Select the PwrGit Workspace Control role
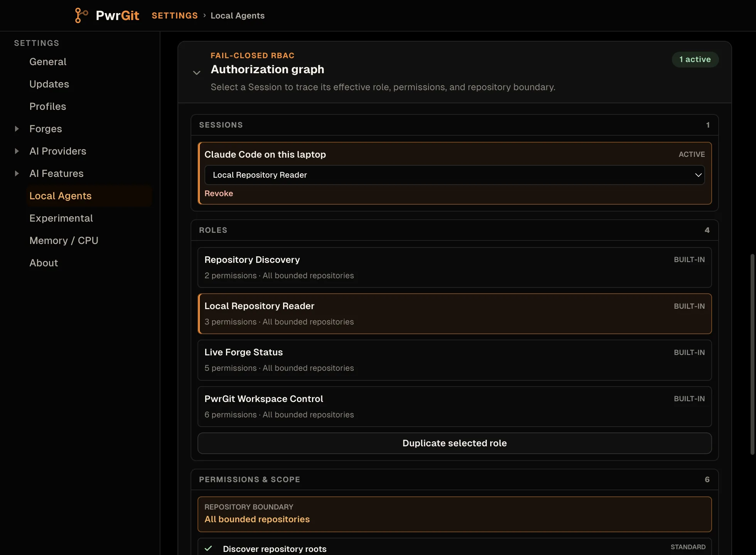 [x=454, y=407]
